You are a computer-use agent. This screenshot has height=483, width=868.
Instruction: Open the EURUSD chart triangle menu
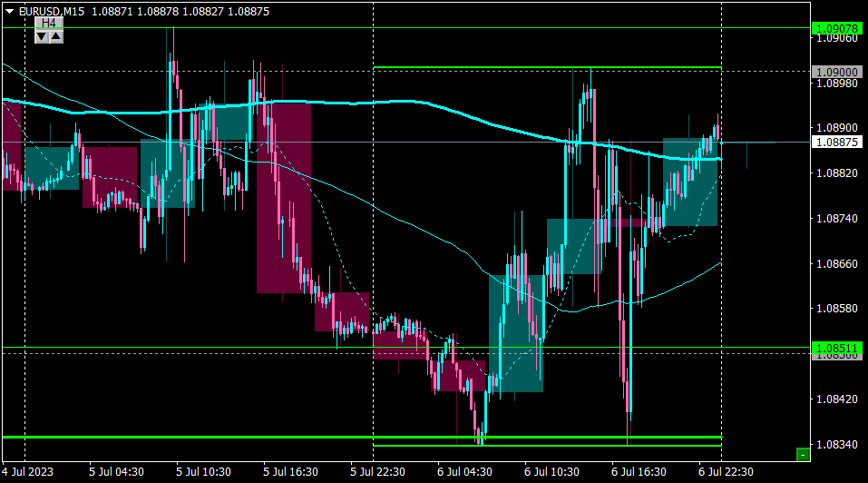9,12
